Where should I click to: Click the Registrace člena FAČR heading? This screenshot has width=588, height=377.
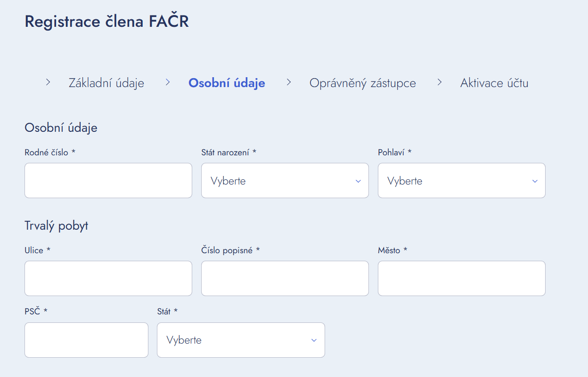pyautogui.click(x=106, y=22)
